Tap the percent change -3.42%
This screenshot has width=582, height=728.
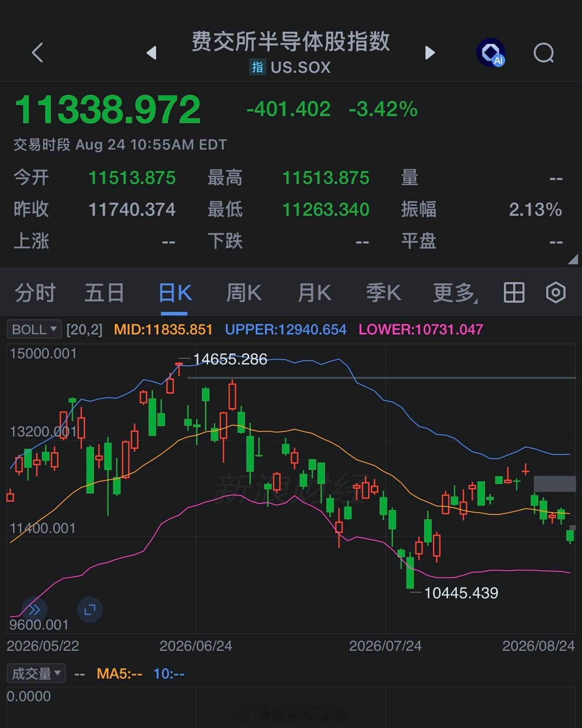(383, 109)
